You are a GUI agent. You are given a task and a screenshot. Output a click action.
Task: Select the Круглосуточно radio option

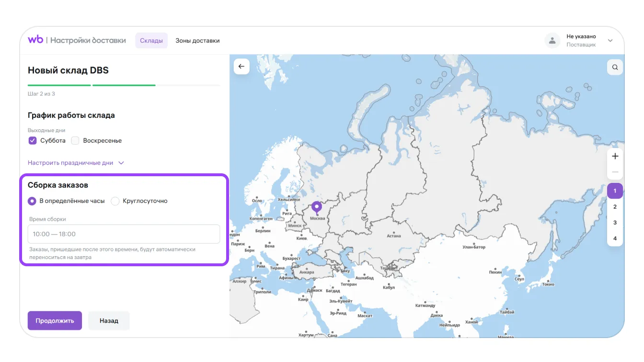(x=115, y=201)
